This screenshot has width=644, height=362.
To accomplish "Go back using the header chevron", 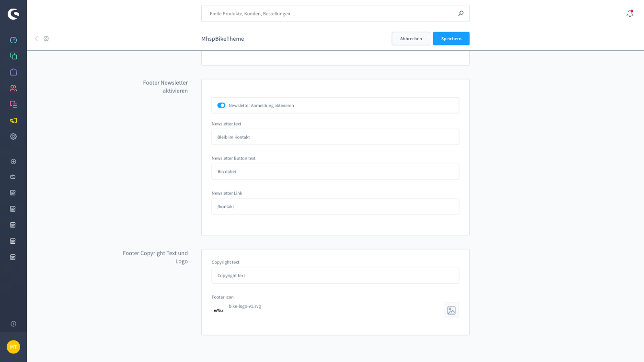I will click(x=36, y=38).
